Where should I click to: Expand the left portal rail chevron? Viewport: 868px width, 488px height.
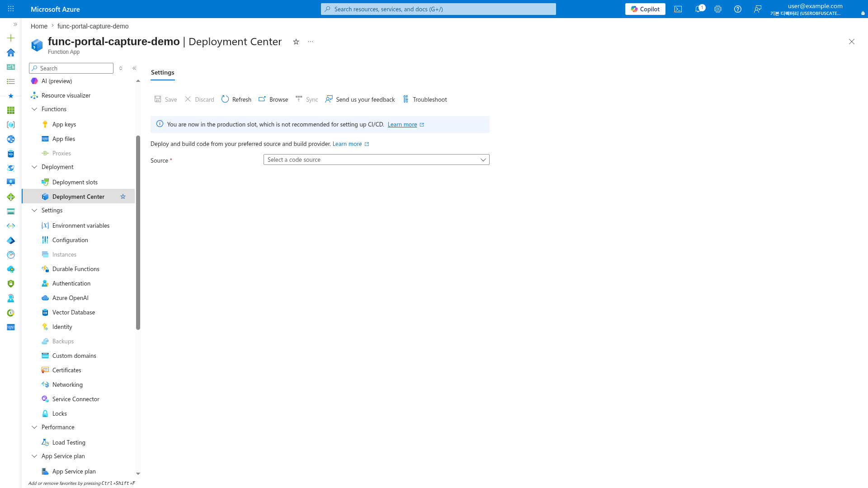pyautogui.click(x=15, y=24)
